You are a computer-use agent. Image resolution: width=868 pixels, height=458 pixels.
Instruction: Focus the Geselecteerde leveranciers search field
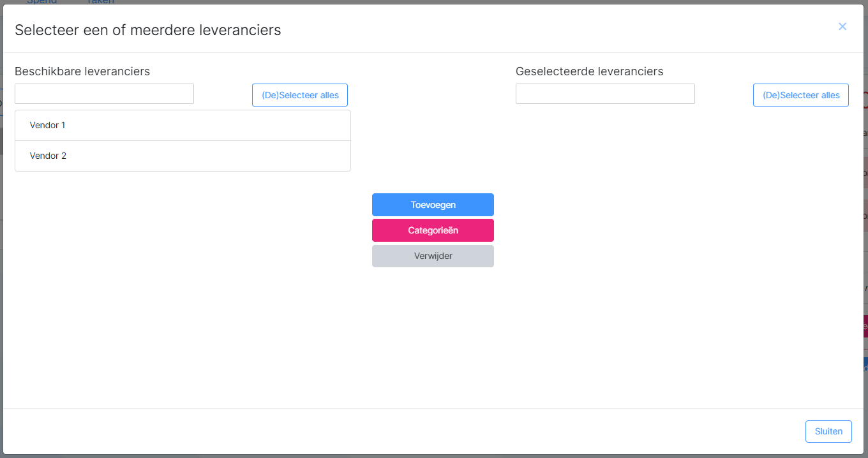(x=605, y=94)
